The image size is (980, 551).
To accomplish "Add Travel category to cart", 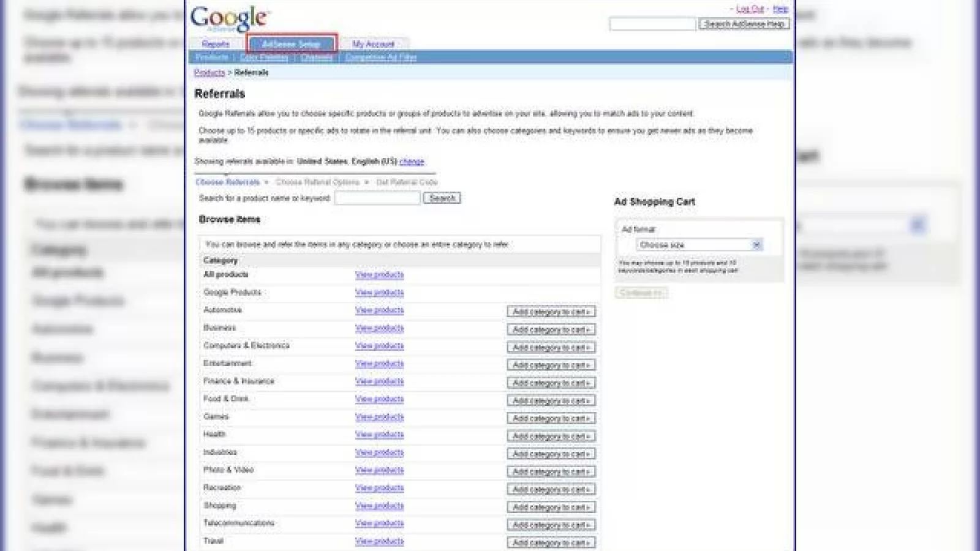I will 551,543.
